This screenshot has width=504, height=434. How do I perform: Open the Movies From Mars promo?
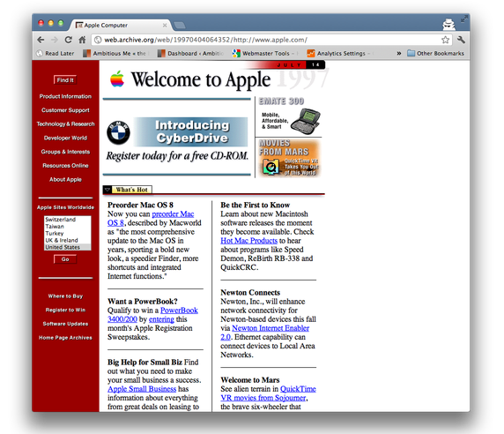289,158
